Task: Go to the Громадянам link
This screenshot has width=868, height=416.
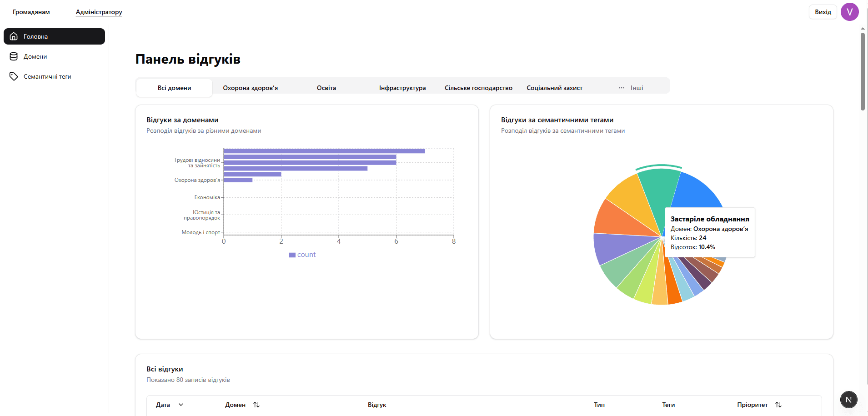Action: click(31, 12)
